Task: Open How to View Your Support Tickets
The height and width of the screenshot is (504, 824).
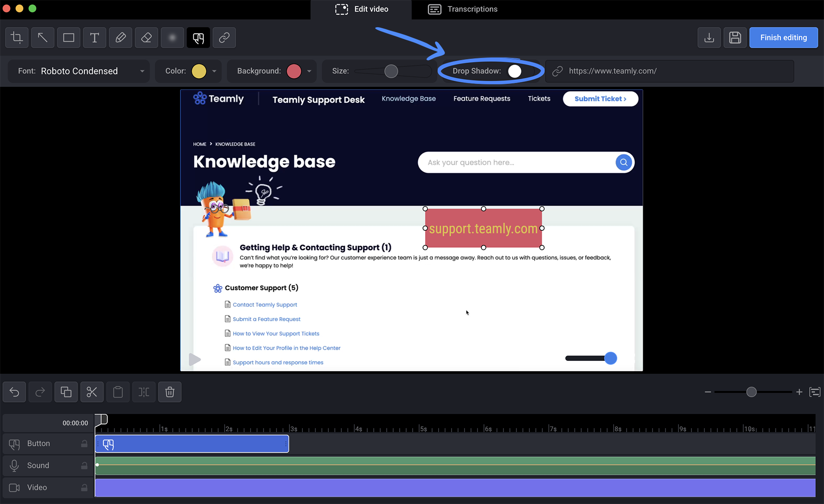Action: [x=276, y=334]
